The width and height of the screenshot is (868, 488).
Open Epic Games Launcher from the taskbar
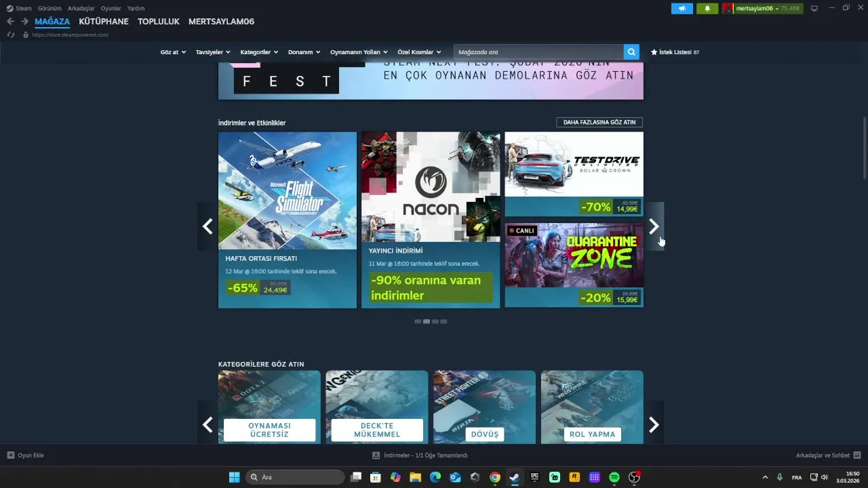coord(534,477)
